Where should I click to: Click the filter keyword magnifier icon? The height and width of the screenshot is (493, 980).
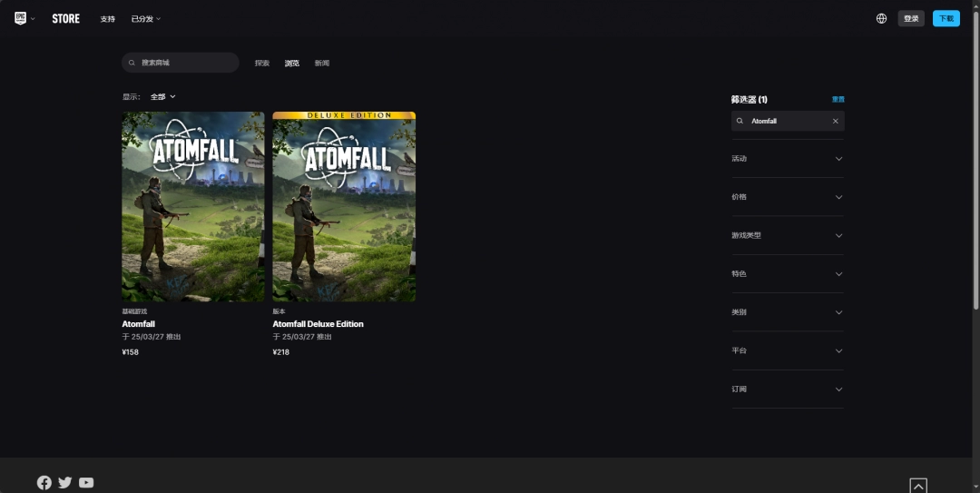click(740, 122)
